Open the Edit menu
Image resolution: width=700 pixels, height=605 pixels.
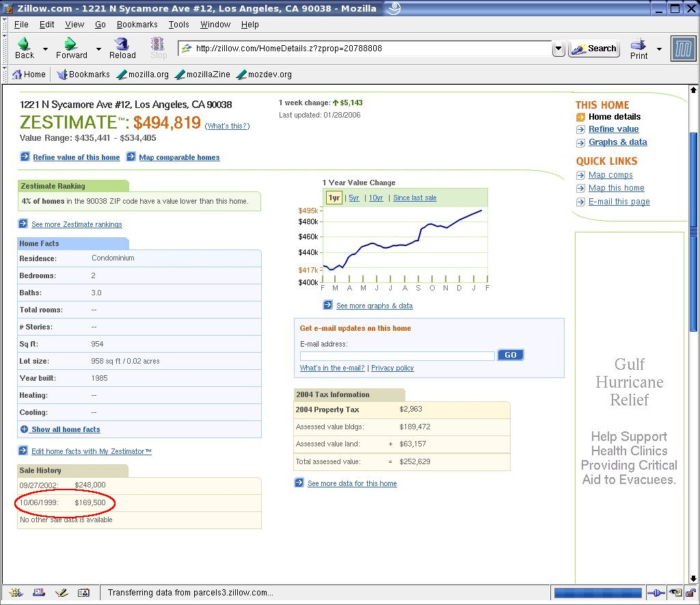(47, 25)
